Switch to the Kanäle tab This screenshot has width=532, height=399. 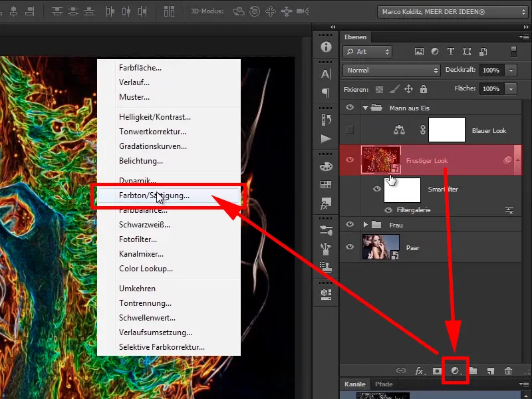[355, 384]
